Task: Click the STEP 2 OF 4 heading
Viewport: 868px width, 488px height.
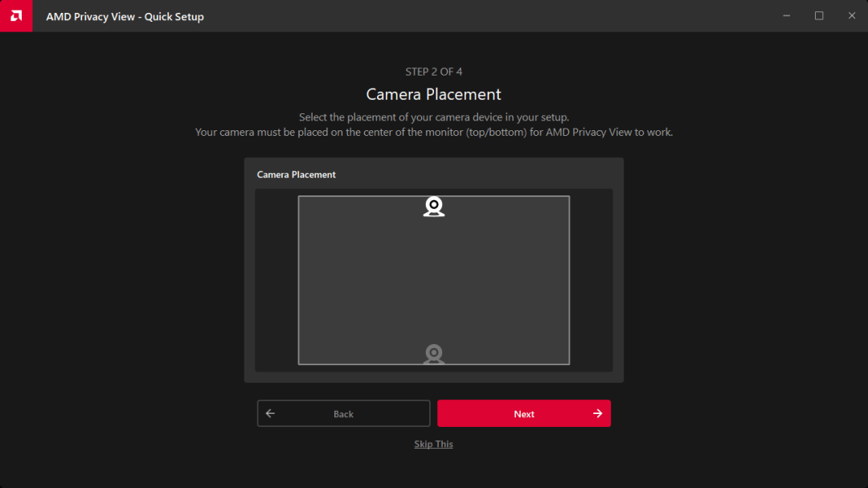Action: (x=434, y=72)
